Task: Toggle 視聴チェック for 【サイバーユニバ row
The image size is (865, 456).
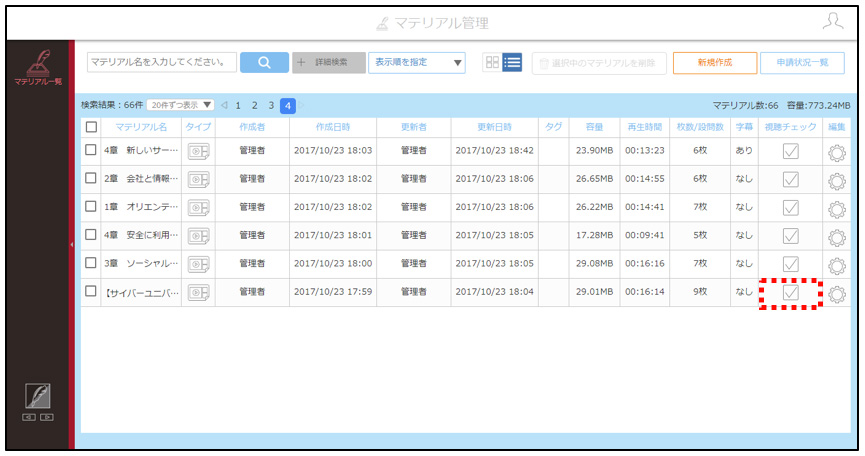Action: 791,292
